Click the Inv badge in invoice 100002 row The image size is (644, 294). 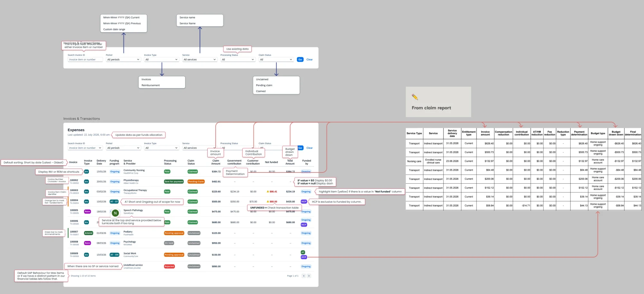pyautogui.click(x=86, y=181)
